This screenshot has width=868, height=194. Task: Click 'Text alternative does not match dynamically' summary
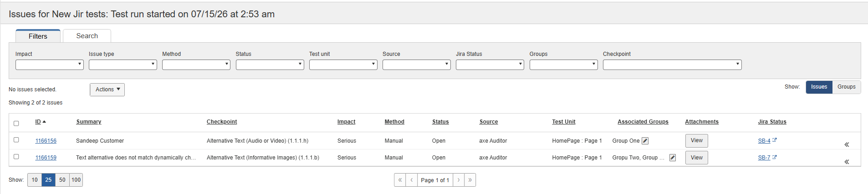(x=136, y=158)
